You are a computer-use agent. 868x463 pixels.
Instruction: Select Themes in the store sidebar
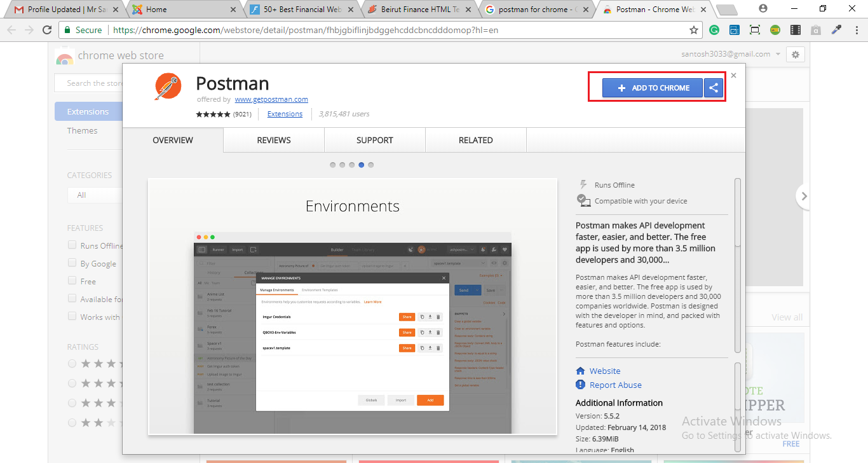83,130
